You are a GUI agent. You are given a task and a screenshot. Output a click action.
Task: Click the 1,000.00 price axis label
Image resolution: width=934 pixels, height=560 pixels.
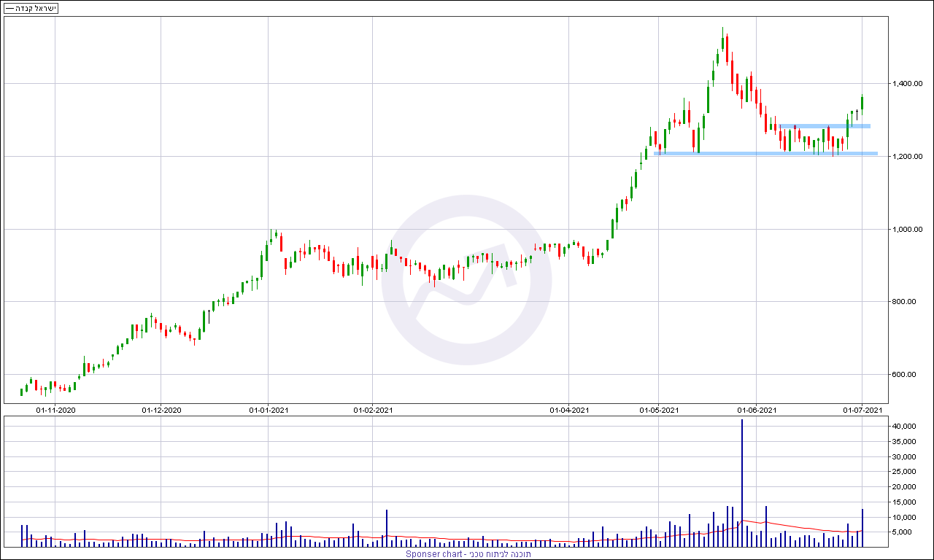pos(908,230)
